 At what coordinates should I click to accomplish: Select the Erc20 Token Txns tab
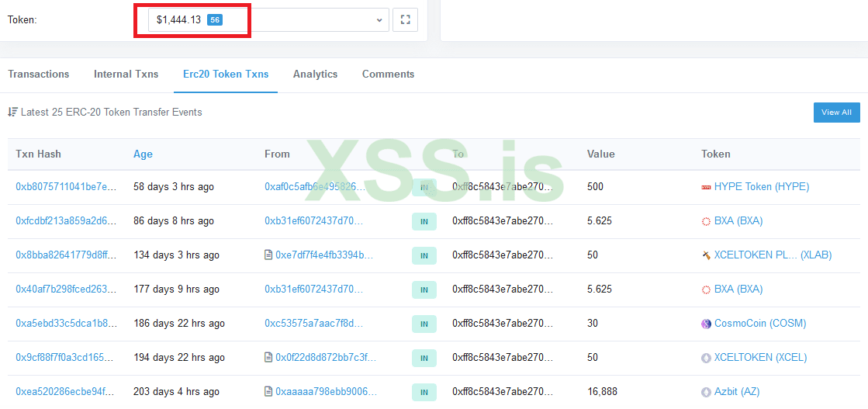tap(226, 75)
